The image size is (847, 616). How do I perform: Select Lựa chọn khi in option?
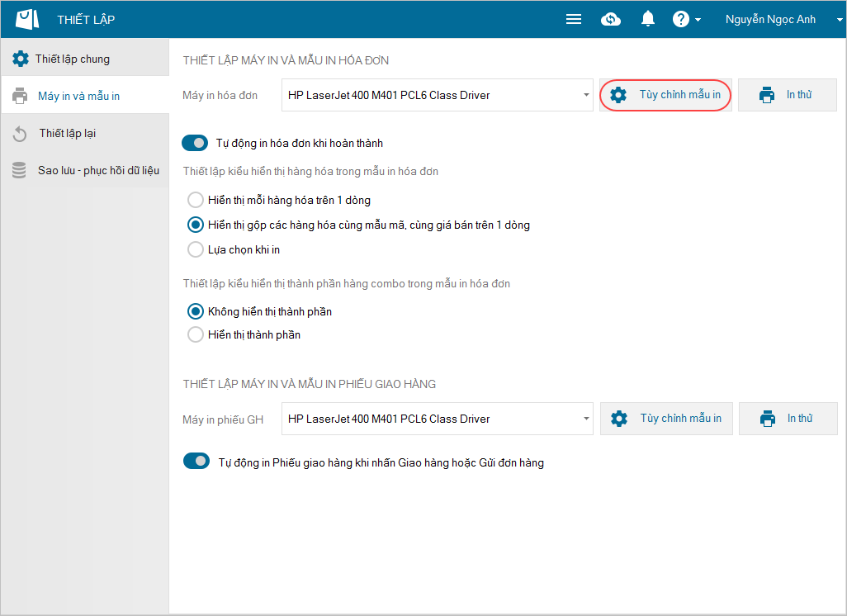tap(195, 249)
